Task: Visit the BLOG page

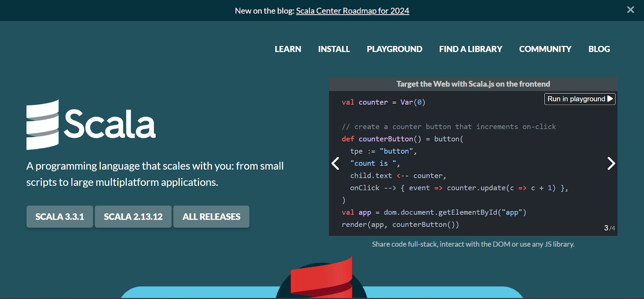Action: 599,49
